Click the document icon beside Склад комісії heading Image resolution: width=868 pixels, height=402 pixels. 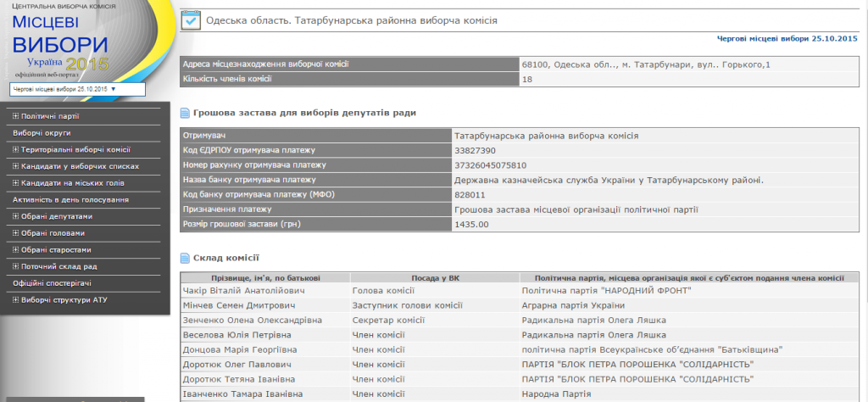186,258
